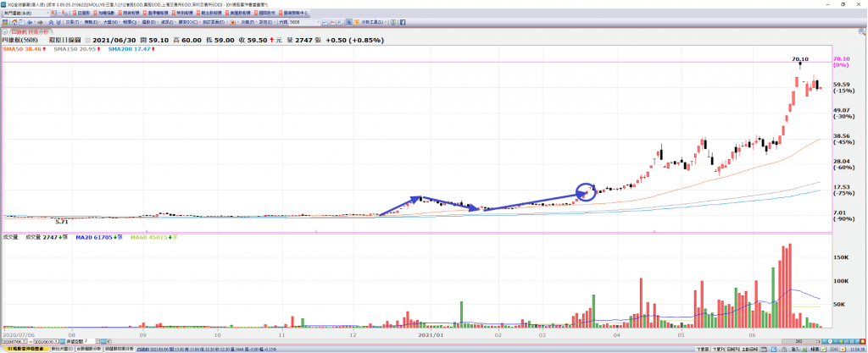Toggle the checkbox beside 還原日線圖
This screenshot has height=353, width=868.
point(87,41)
